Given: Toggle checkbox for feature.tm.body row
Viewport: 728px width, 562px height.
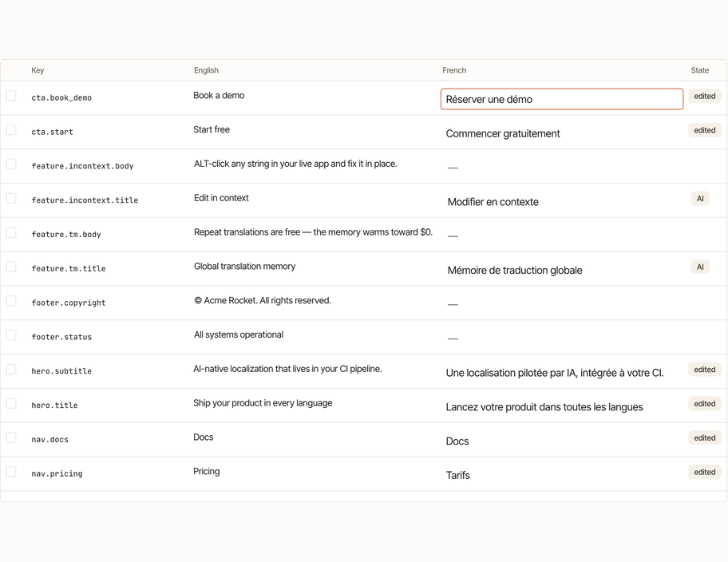Looking at the screenshot, I should [11, 232].
